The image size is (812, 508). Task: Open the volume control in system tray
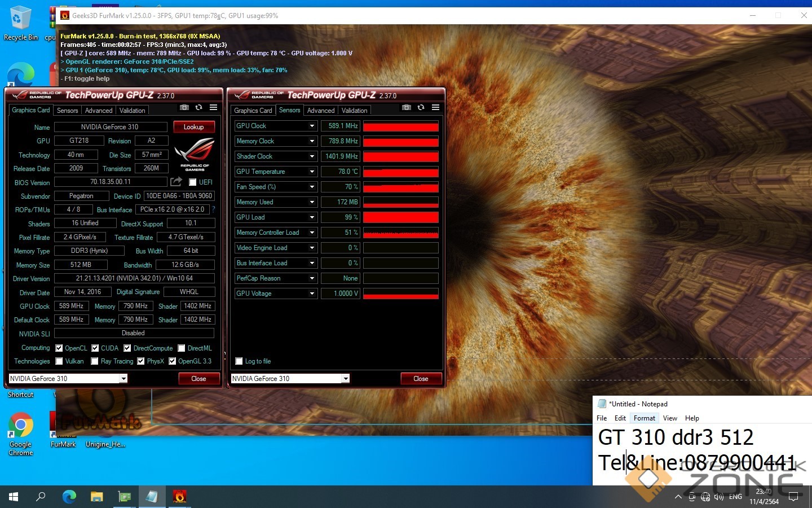coord(718,497)
